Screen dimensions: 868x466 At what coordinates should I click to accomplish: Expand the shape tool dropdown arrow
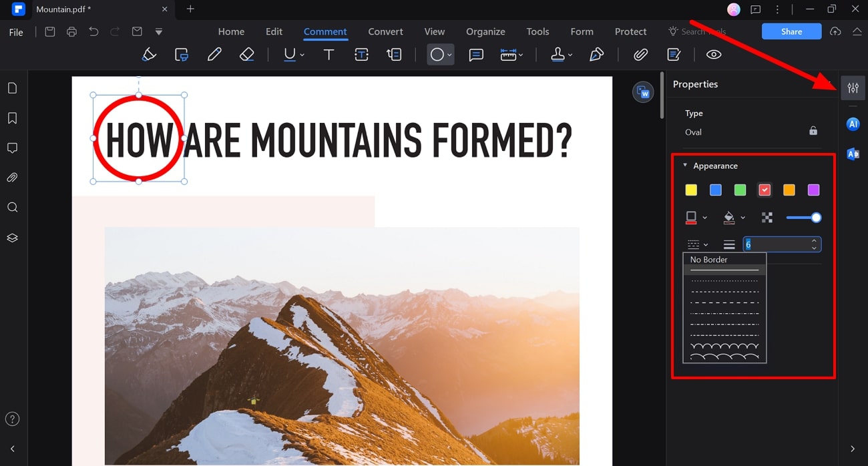click(449, 55)
